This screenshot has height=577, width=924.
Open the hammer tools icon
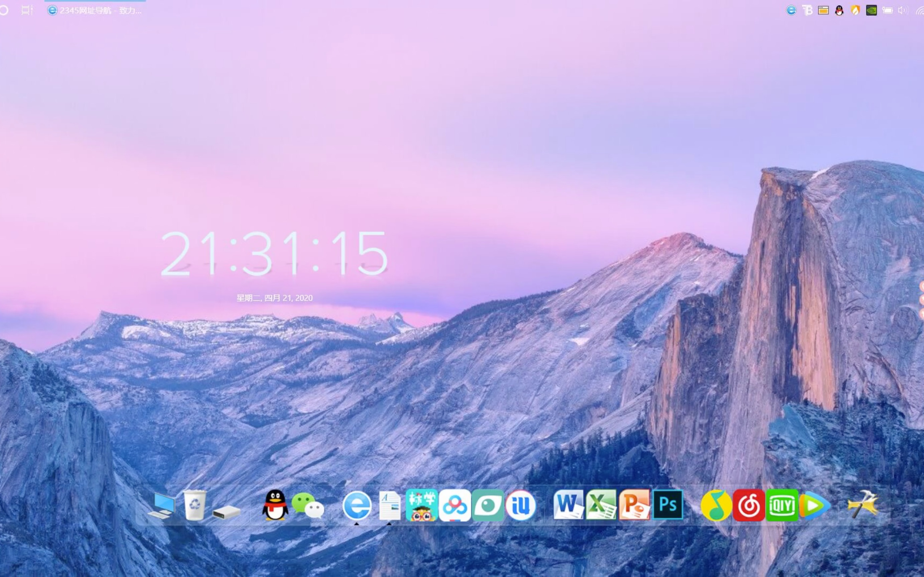(863, 505)
